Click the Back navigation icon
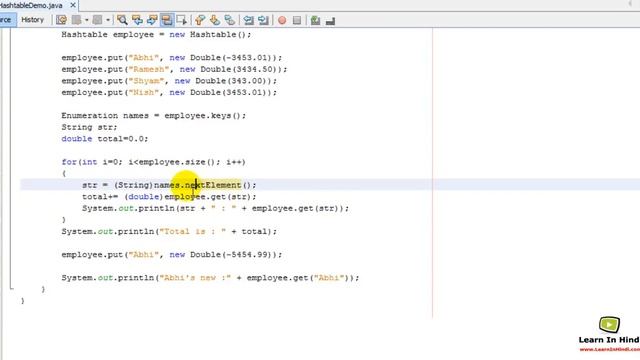 (76, 20)
